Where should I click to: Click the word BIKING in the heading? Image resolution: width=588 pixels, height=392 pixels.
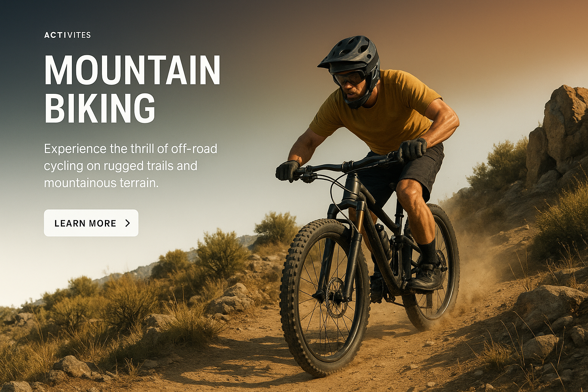point(100,108)
